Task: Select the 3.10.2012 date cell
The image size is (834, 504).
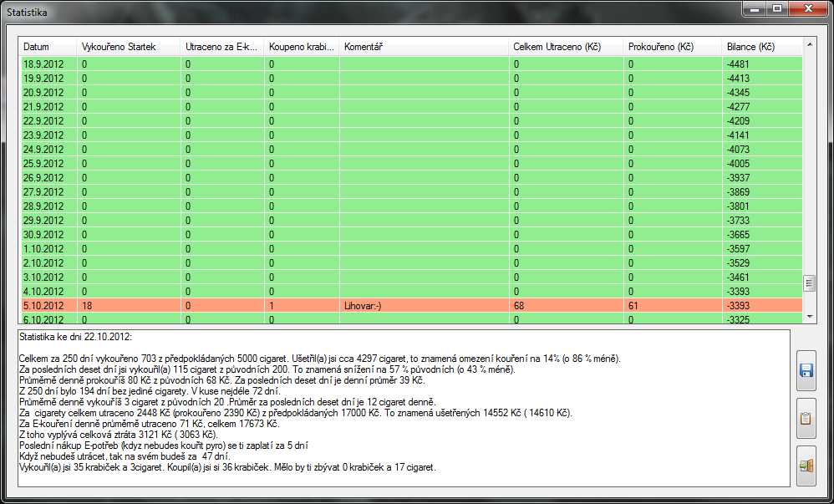Action: point(49,277)
